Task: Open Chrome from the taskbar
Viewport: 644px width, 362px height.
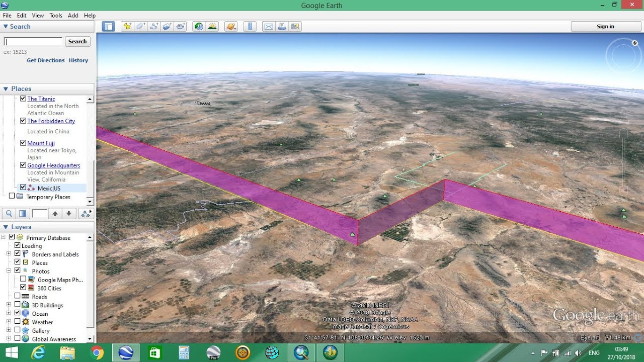Action: pyautogui.click(x=97, y=352)
